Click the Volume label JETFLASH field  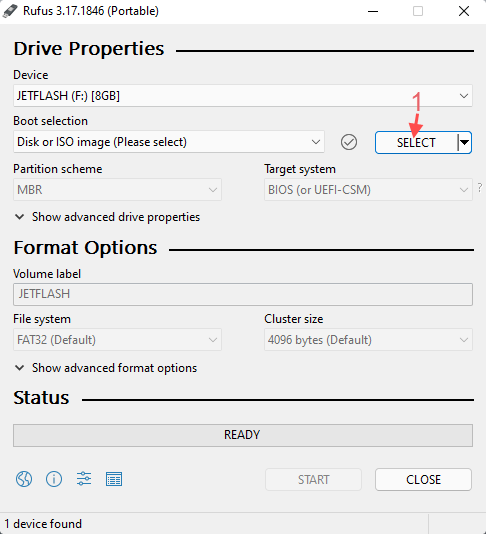(x=243, y=294)
